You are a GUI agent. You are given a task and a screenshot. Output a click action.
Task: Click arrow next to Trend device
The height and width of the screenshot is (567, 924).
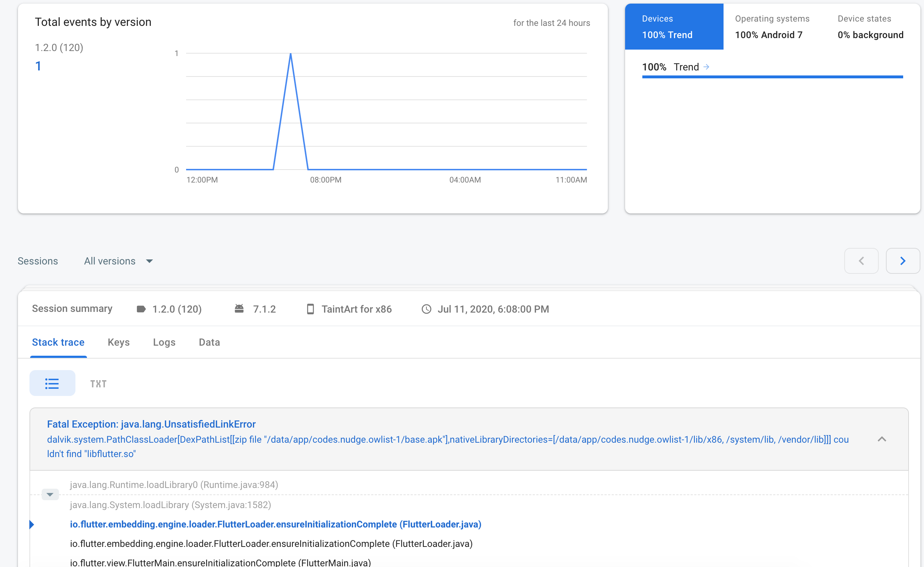(x=706, y=67)
